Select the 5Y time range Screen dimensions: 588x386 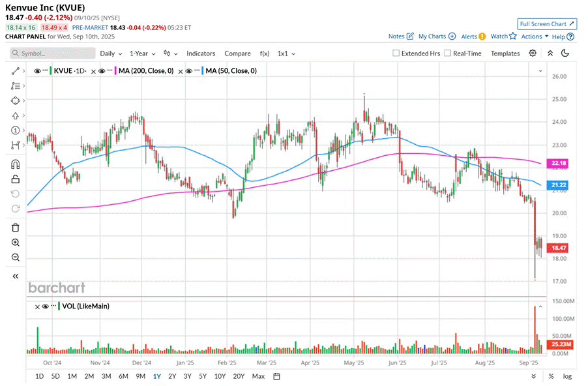[x=203, y=376]
